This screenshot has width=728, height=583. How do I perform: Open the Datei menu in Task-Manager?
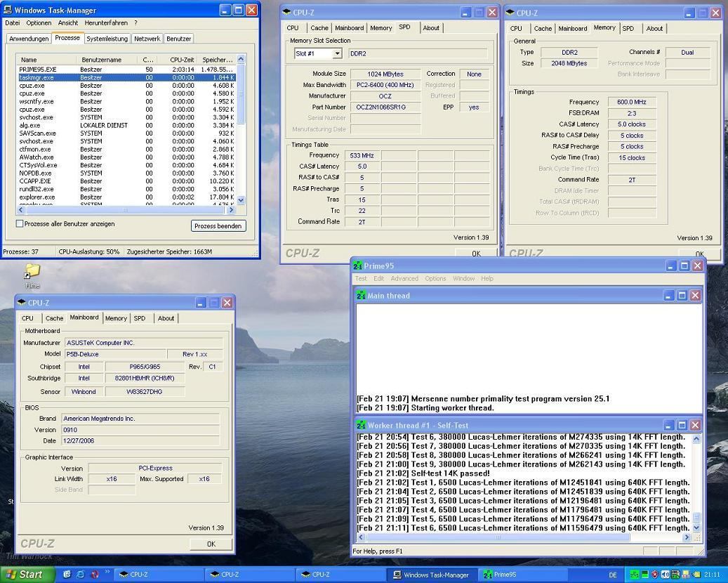pos(13,22)
